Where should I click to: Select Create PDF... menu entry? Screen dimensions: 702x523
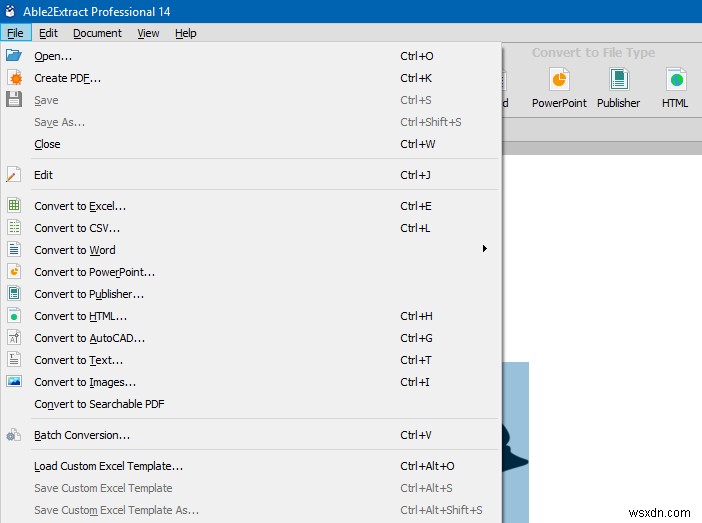(x=251, y=78)
